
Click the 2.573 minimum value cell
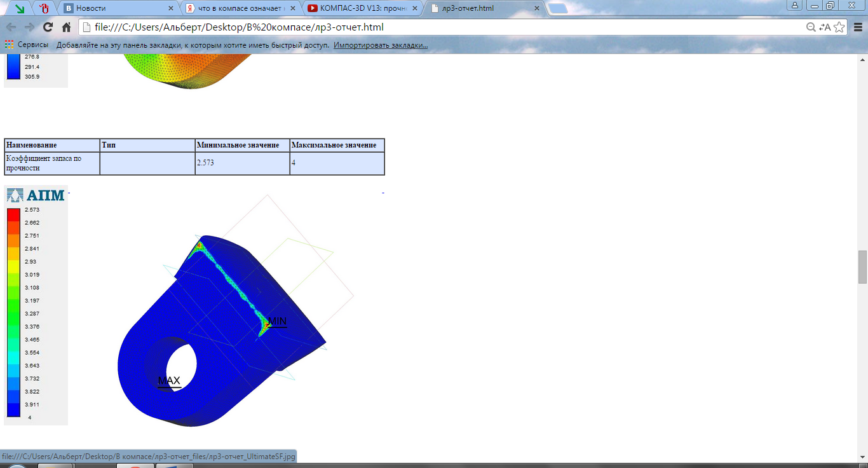click(242, 163)
